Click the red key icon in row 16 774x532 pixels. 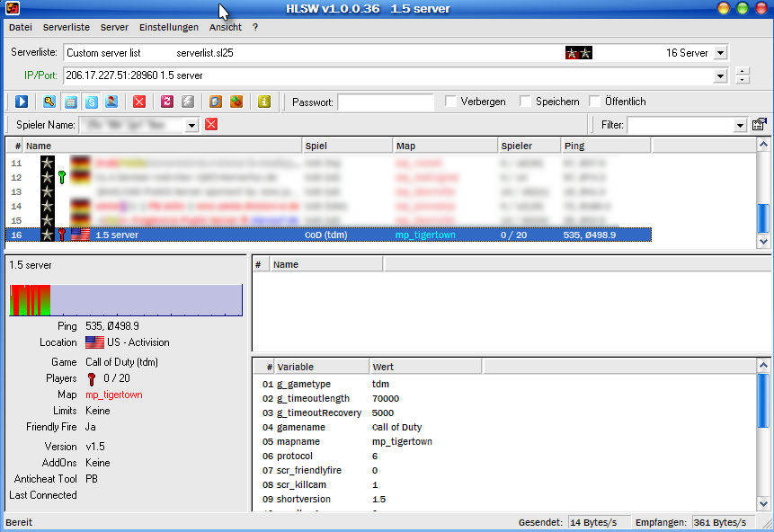click(62, 235)
